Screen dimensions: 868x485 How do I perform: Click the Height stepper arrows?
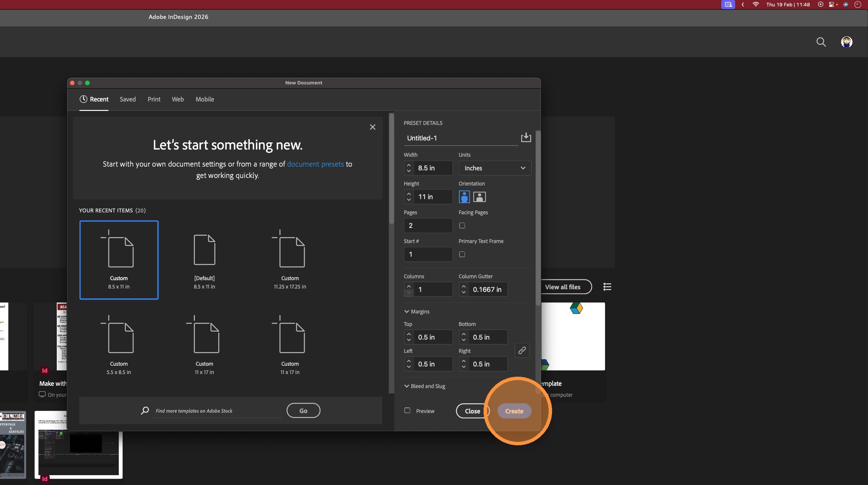pyautogui.click(x=409, y=197)
